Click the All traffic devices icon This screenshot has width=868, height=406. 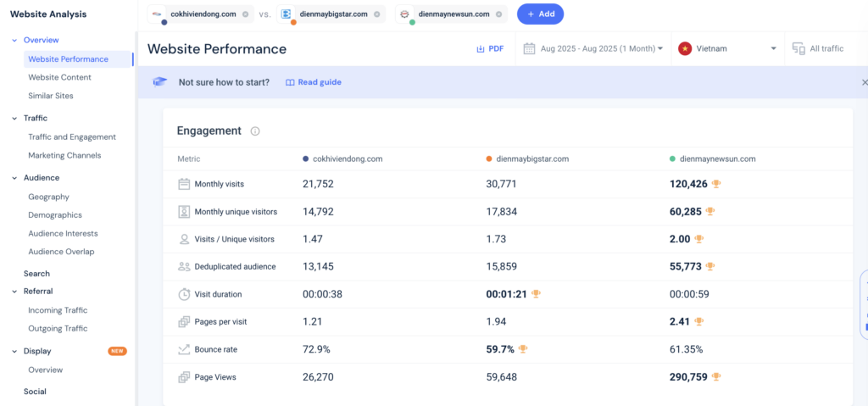(798, 49)
